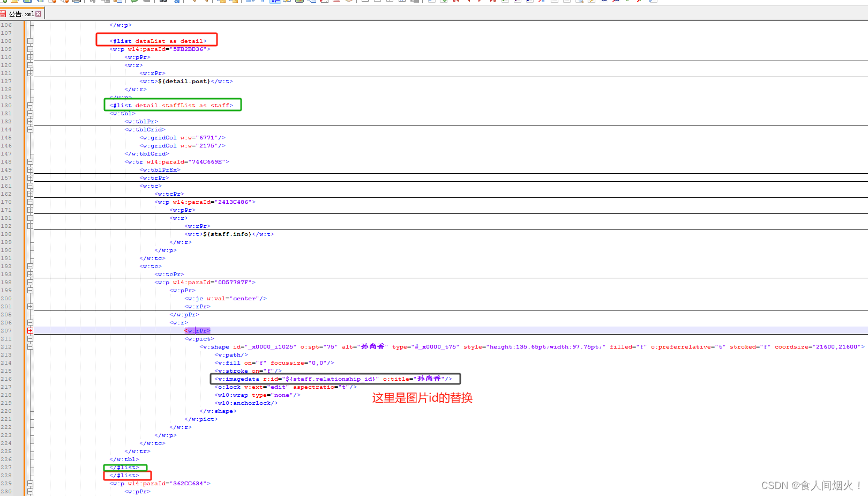The height and width of the screenshot is (496, 868).
Task: Collapse w:p paraId 362CC634 fold at line 229
Action: click(30, 484)
